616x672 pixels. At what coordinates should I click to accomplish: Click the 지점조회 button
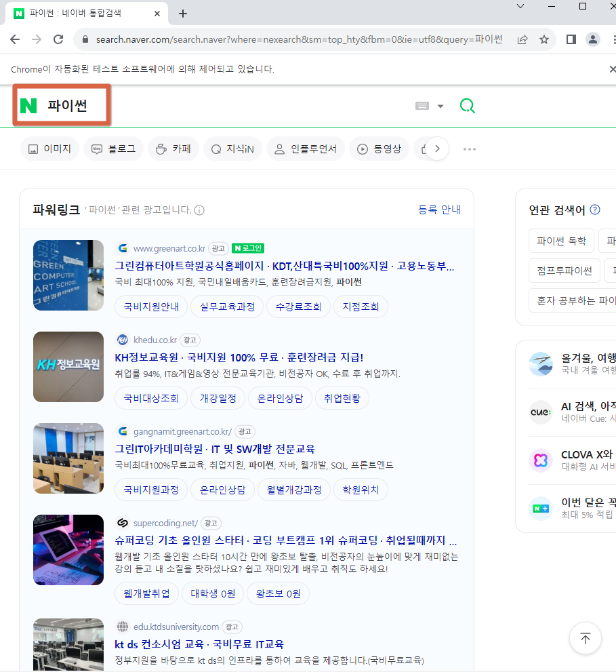click(361, 307)
